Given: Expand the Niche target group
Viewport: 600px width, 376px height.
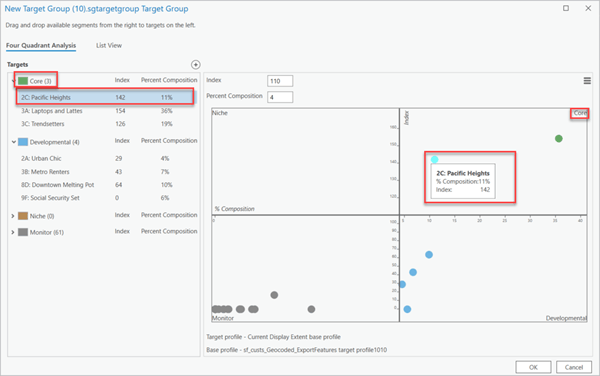Looking at the screenshot, I should point(13,216).
